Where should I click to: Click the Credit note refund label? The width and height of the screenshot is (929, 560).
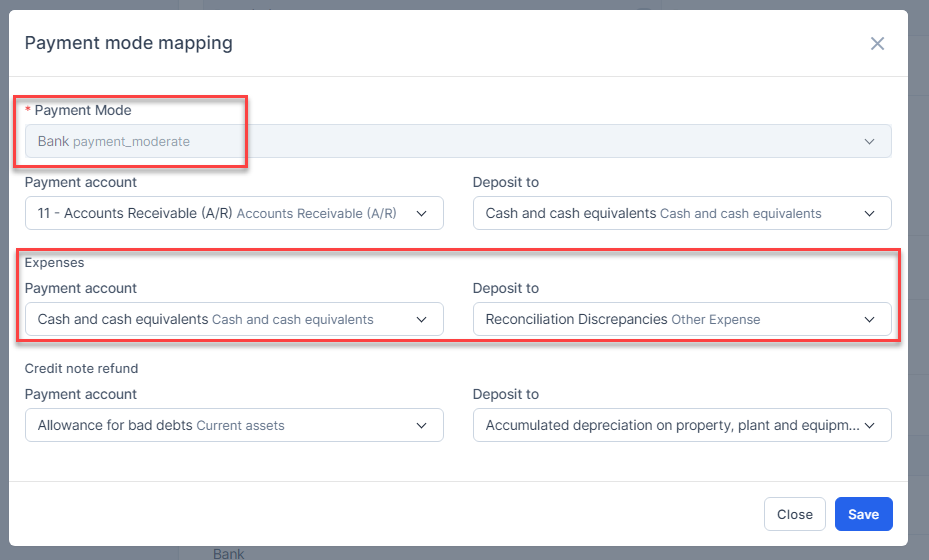81,368
